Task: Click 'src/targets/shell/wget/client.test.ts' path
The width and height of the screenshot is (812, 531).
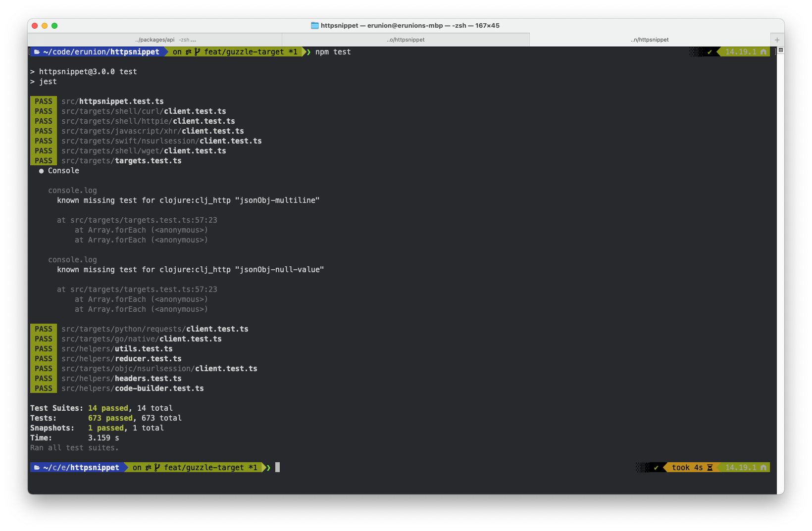Action: (x=144, y=151)
